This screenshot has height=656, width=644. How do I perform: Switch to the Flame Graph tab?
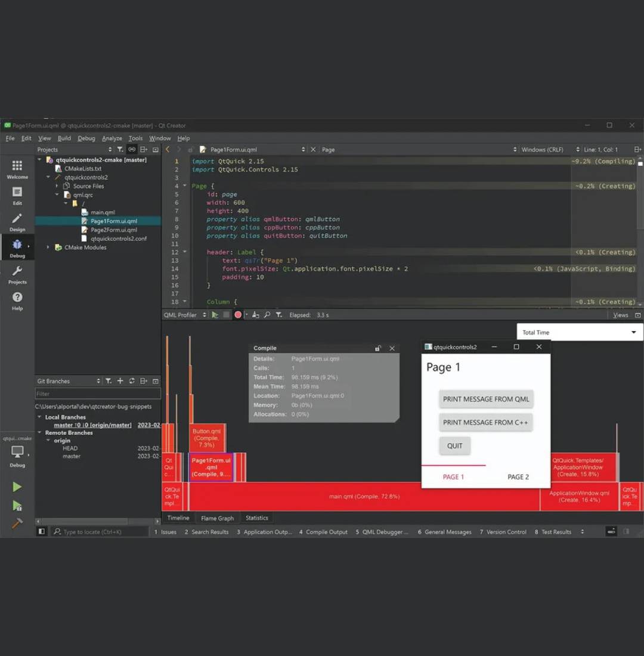click(217, 518)
